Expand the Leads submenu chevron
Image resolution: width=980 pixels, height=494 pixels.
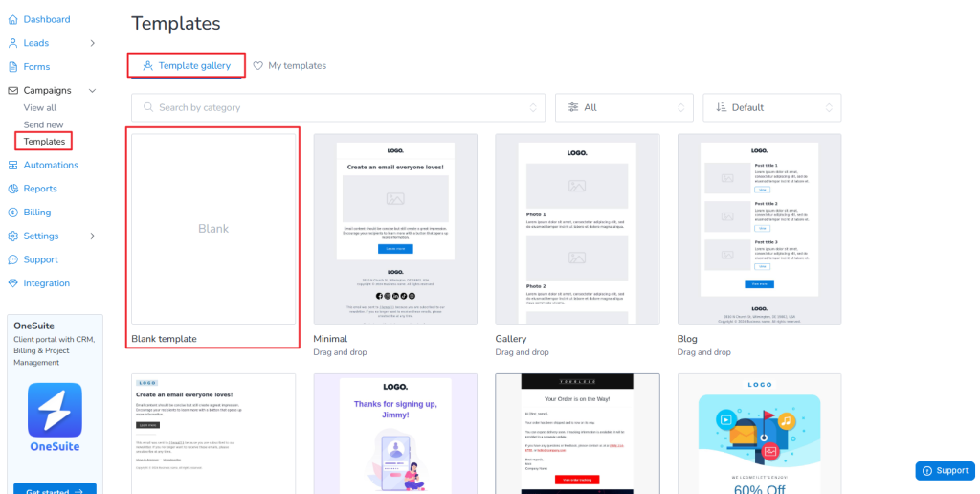click(x=93, y=43)
